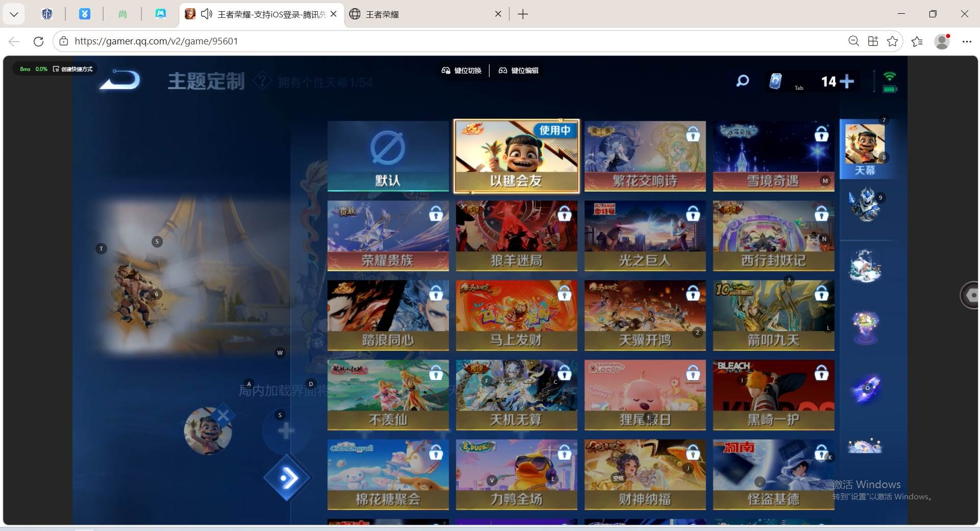Image resolution: width=980 pixels, height=531 pixels.
Task: Select the 光之巨人 theme card
Action: click(x=645, y=236)
